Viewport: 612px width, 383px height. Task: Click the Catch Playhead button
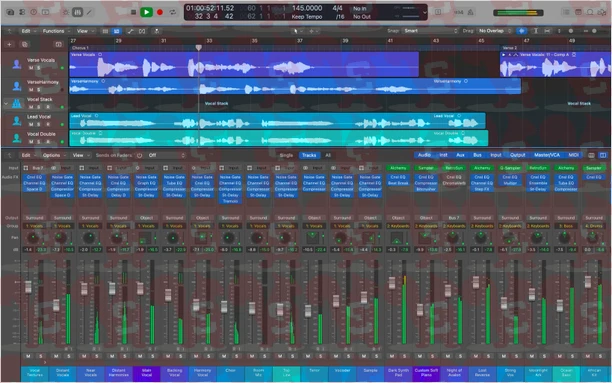157,31
